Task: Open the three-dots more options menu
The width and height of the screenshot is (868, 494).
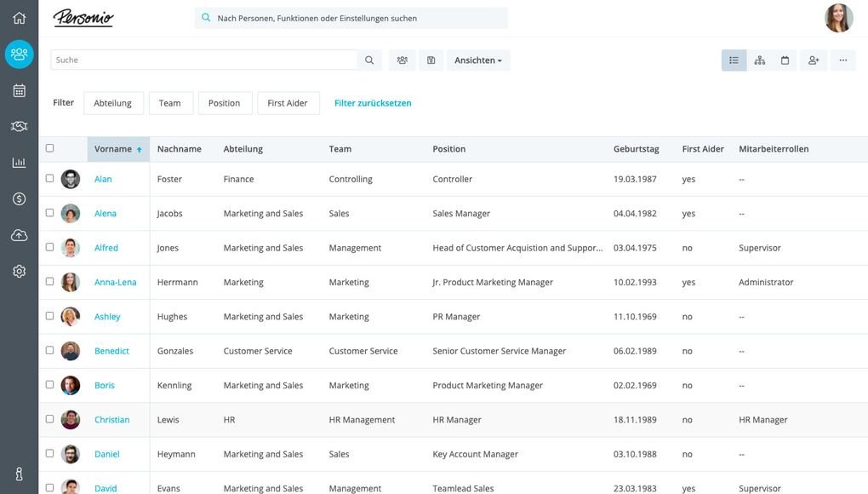Action: pyautogui.click(x=842, y=60)
